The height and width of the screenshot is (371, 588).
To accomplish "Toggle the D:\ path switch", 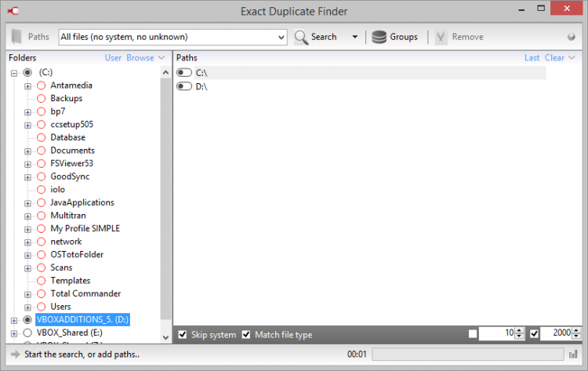I will (184, 86).
